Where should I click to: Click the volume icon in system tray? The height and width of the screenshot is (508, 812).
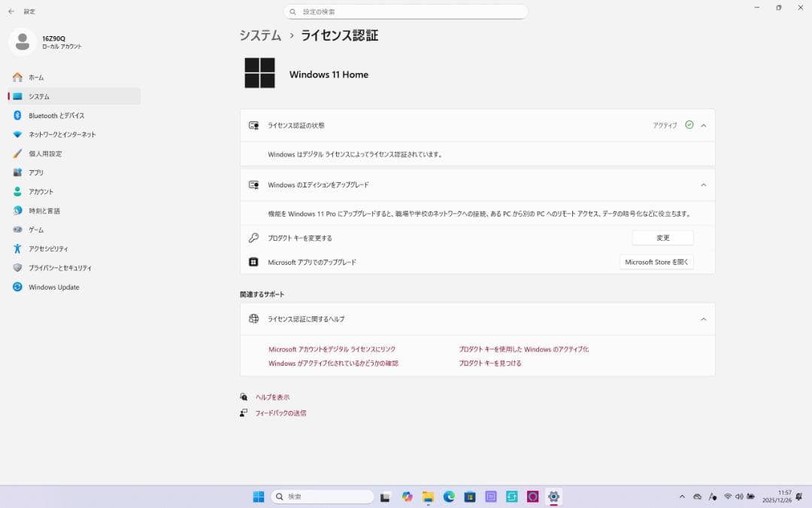[x=739, y=497]
